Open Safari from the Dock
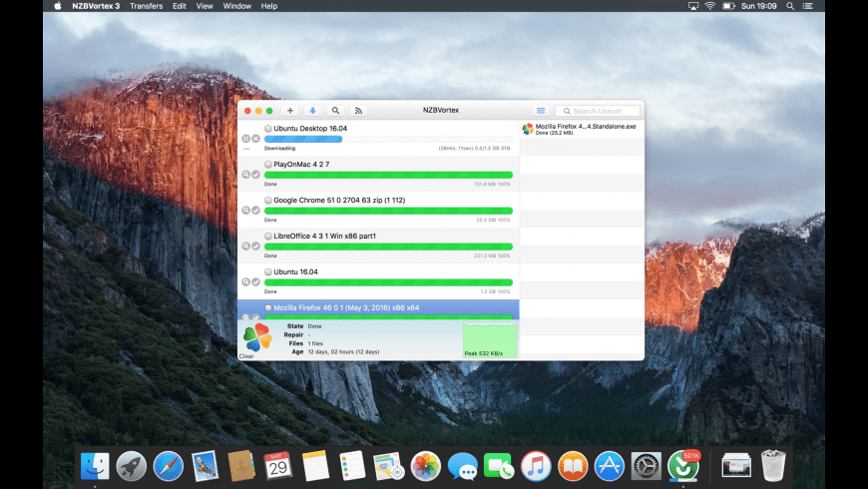The width and height of the screenshot is (868, 489). click(x=169, y=465)
